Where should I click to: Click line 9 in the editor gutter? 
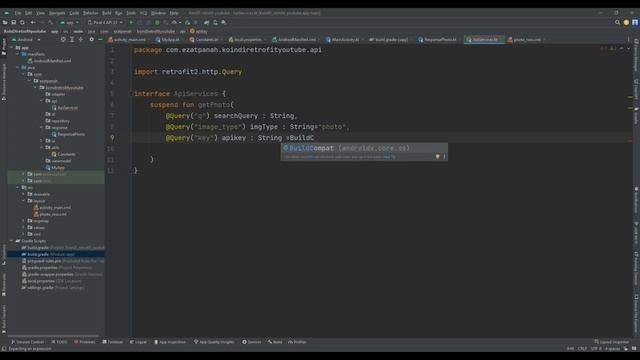112,138
